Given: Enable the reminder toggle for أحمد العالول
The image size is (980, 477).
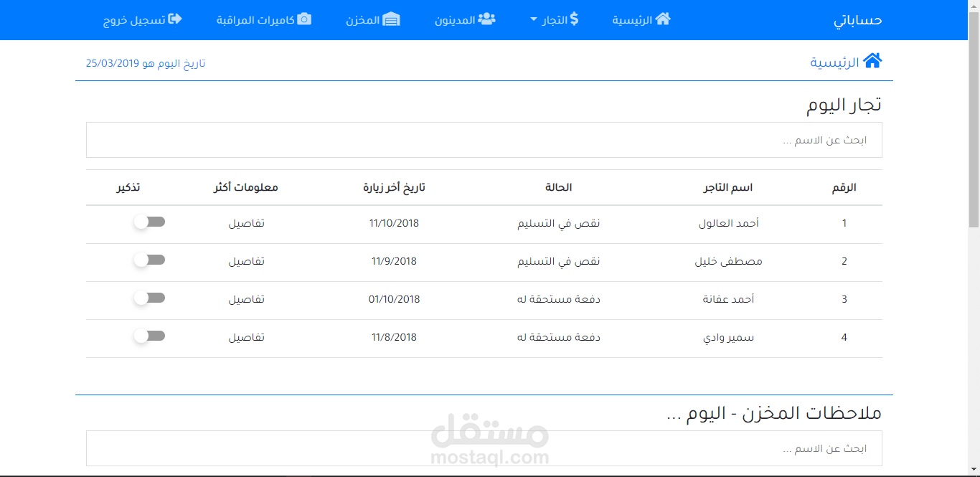Looking at the screenshot, I should (x=149, y=222).
